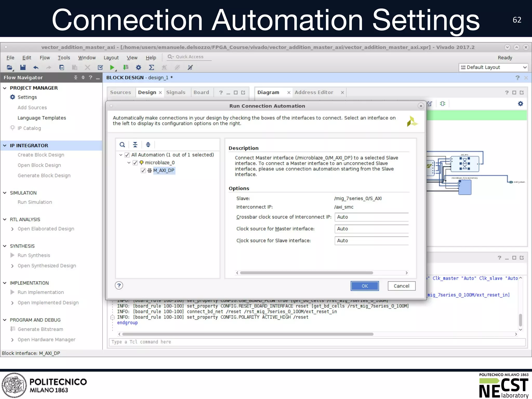
Task: Click the green Run play icon
Action: [x=112, y=68]
